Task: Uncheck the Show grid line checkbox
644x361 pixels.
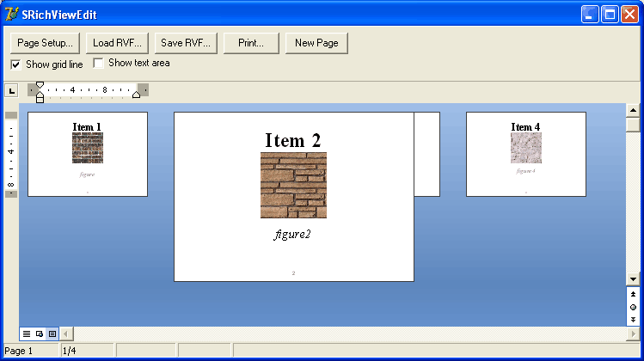Action: (16, 64)
